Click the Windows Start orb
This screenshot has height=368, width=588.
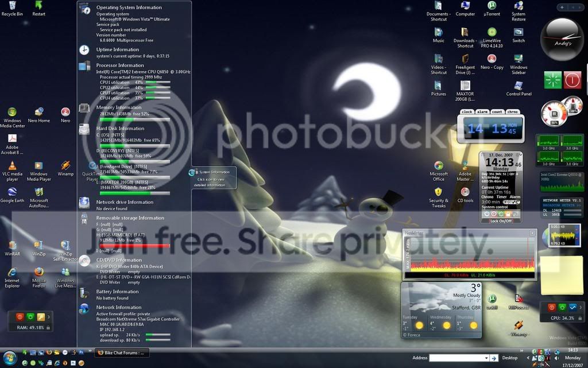pos(9,358)
